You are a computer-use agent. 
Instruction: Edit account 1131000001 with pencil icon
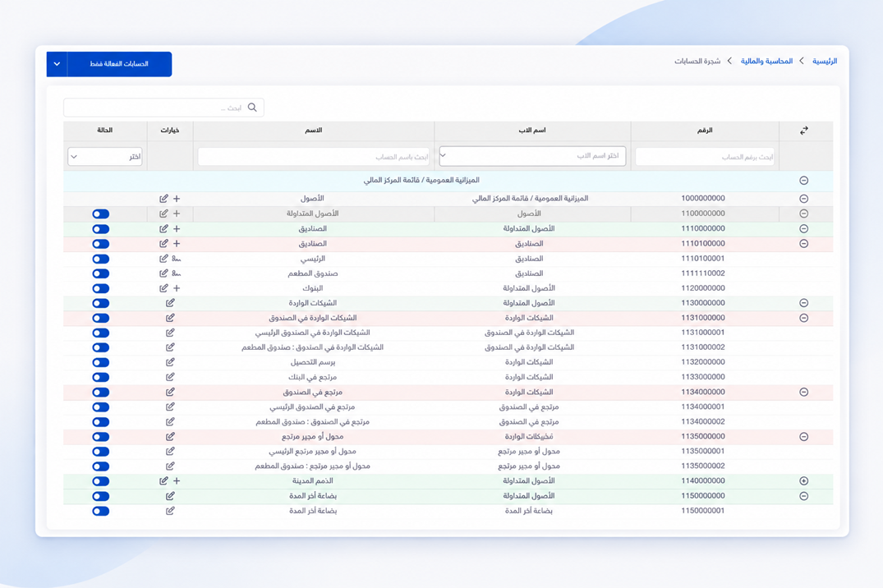170,333
